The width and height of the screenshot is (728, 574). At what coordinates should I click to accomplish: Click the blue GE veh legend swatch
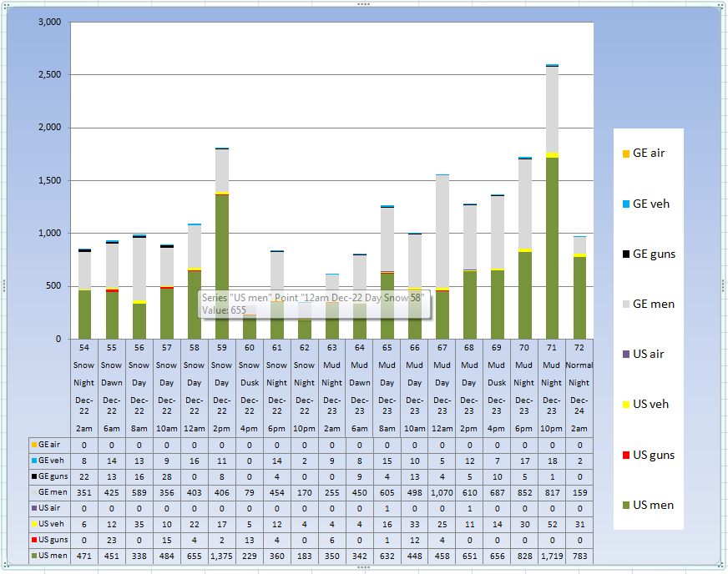pyautogui.click(x=626, y=204)
